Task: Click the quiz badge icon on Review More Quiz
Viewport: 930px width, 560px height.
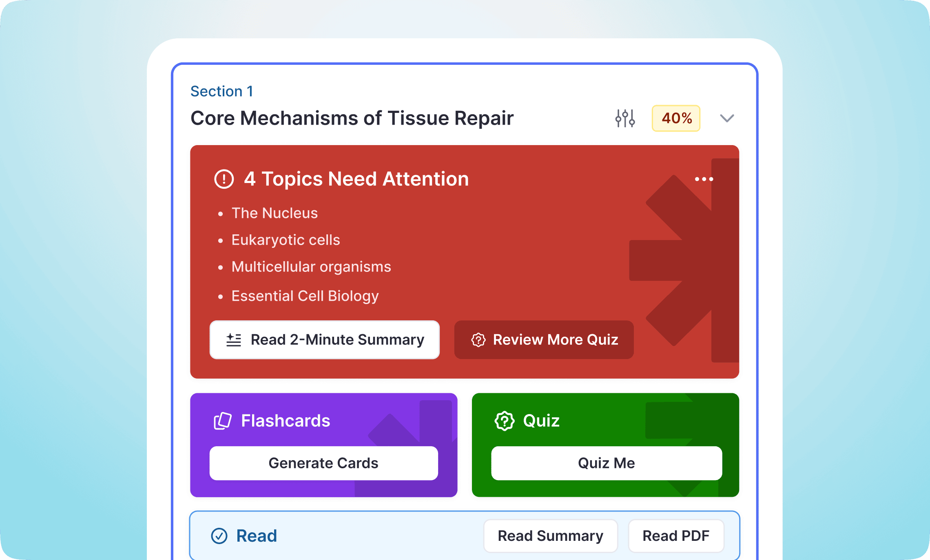Action: point(479,340)
